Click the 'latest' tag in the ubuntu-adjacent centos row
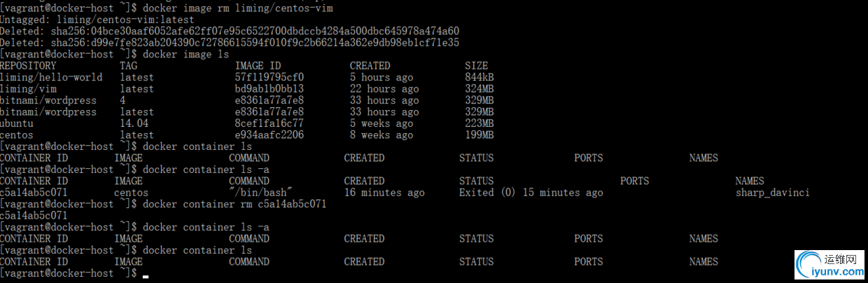Viewport: 868px width, 283px height. point(136,134)
